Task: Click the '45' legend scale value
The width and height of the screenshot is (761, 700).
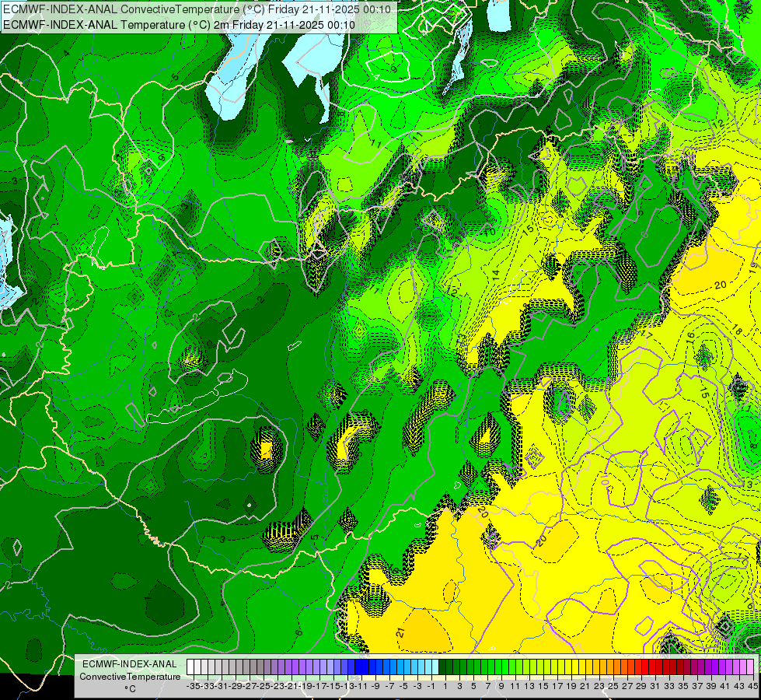Action: (x=753, y=686)
